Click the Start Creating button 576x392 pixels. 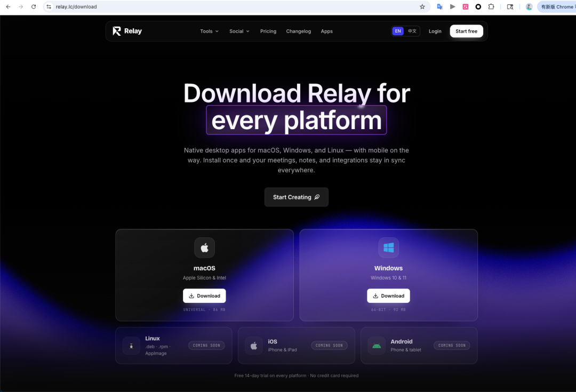[x=297, y=197]
